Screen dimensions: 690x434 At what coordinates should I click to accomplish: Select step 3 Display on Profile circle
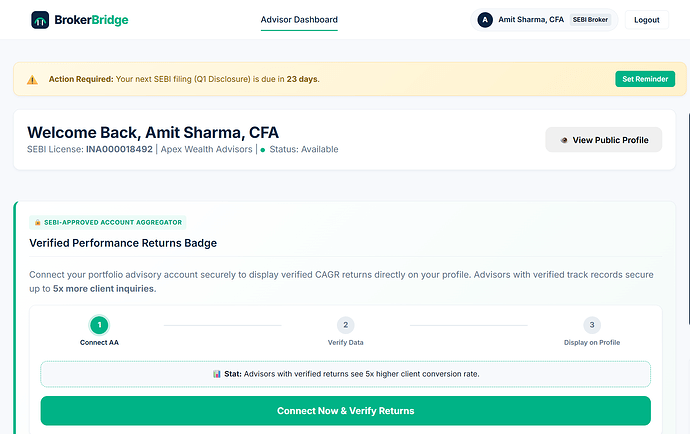pyautogui.click(x=592, y=325)
